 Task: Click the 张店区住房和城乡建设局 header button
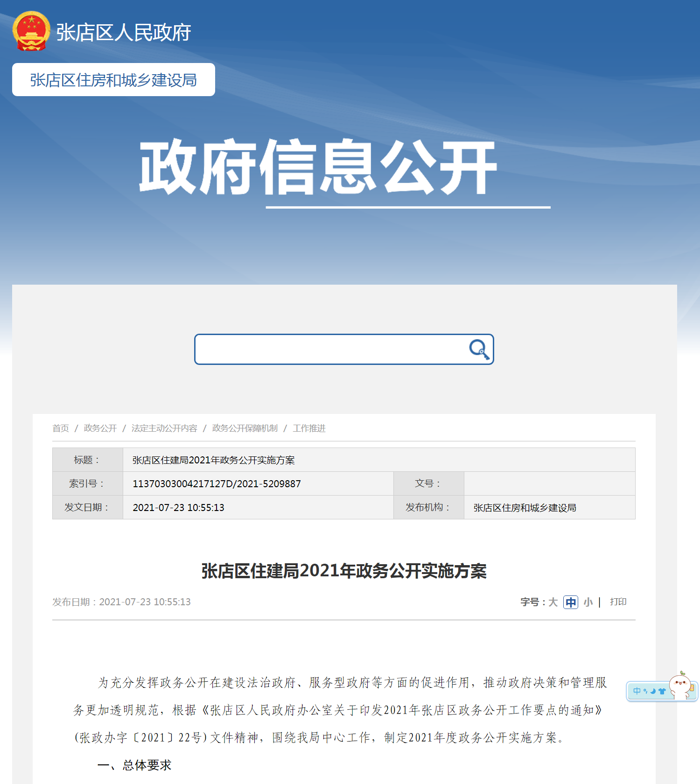113,80
